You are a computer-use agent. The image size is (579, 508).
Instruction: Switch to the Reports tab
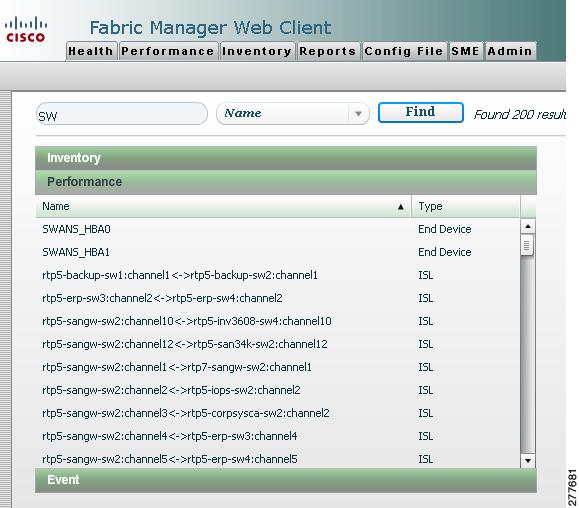tap(328, 51)
